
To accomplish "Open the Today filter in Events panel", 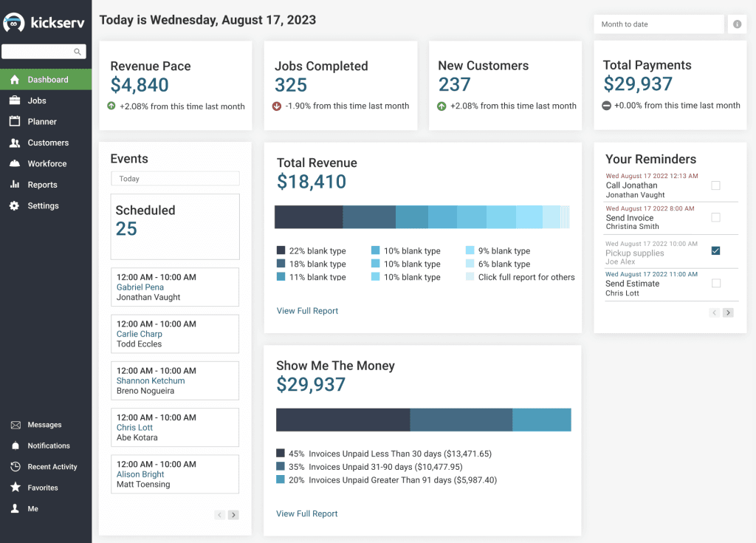I will (x=175, y=178).
